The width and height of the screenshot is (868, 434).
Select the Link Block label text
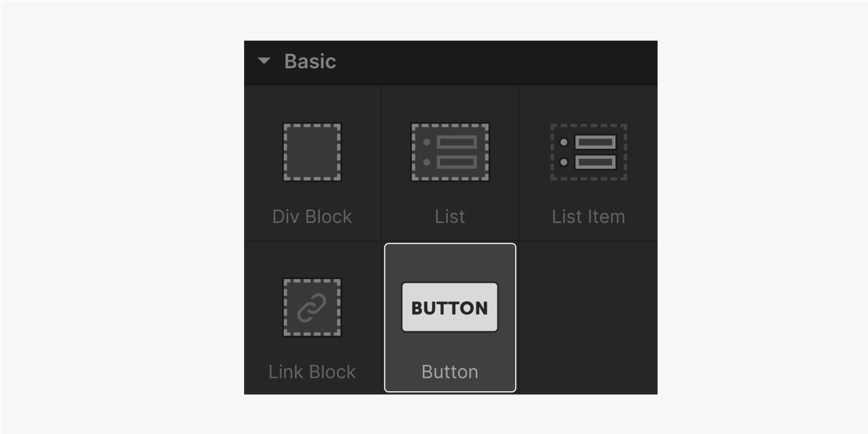(x=312, y=372)
